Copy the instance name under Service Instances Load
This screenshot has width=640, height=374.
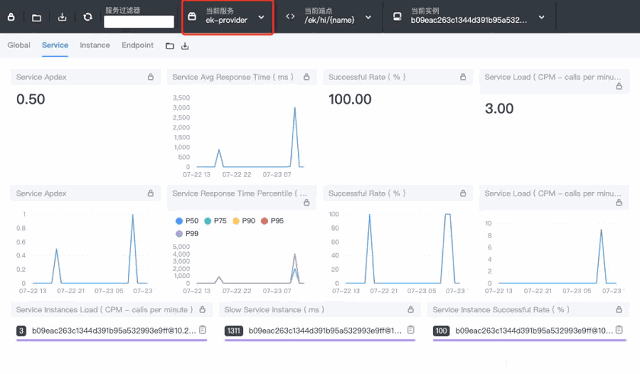[202, 329]
